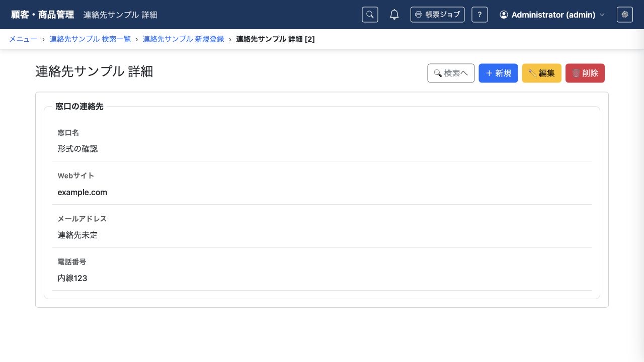This screenshot has height=362, width=644.
Task: Open 連絡先サンプル 検索一覧 breadcrumb link
Action: pyautogui.click(x=90, y=39)
